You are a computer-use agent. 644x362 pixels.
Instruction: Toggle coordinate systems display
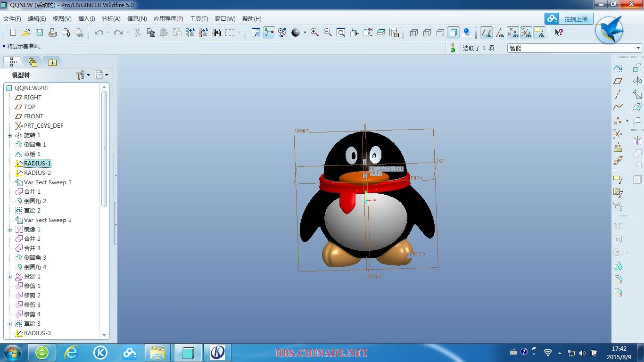(x=526, y=33)
